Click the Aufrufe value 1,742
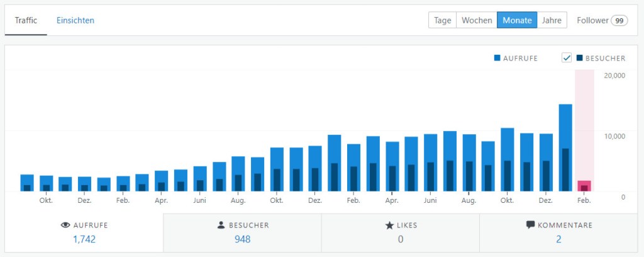This screenshot has width=644, height=257. pyautogui.click(x=84, y=239)
